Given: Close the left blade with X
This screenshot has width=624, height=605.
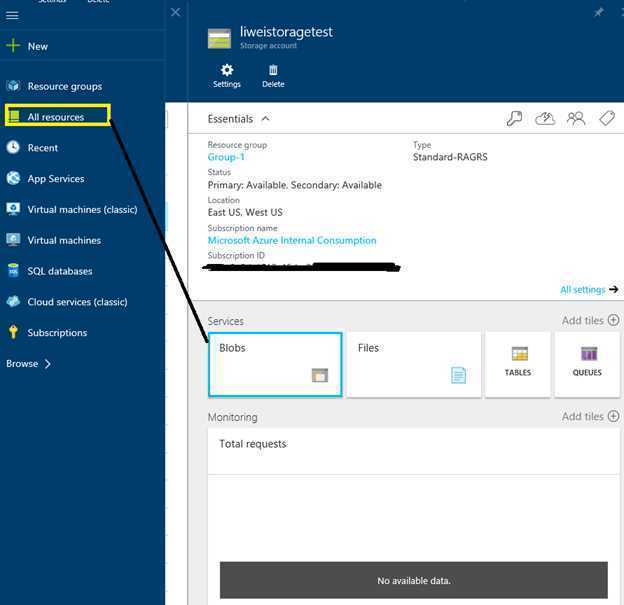Looking at the screenshot, I should pos(176,12).
